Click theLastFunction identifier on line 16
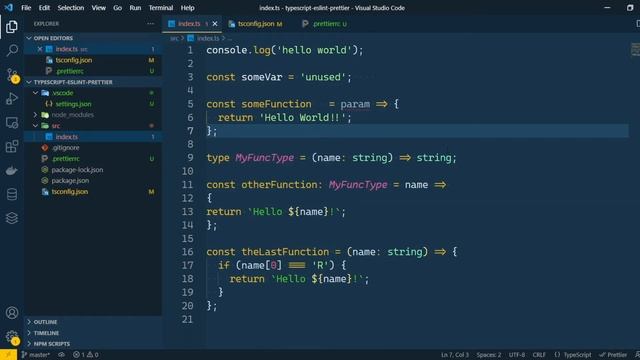 285,252
